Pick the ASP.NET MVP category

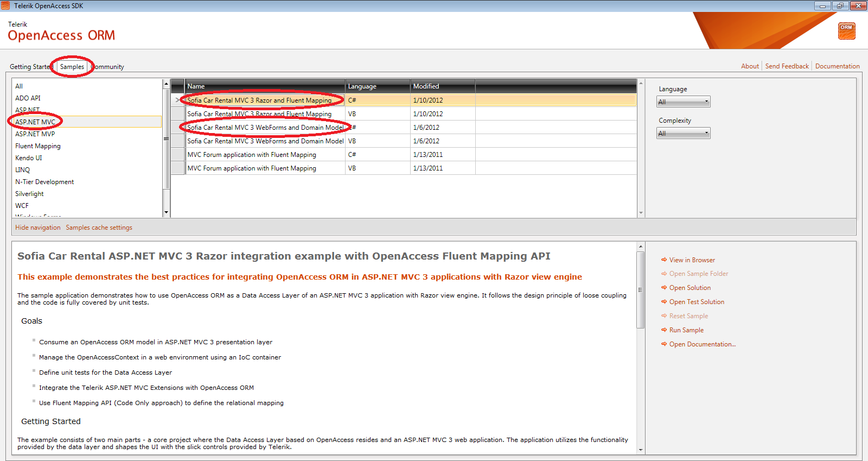(x=87, y=134)
